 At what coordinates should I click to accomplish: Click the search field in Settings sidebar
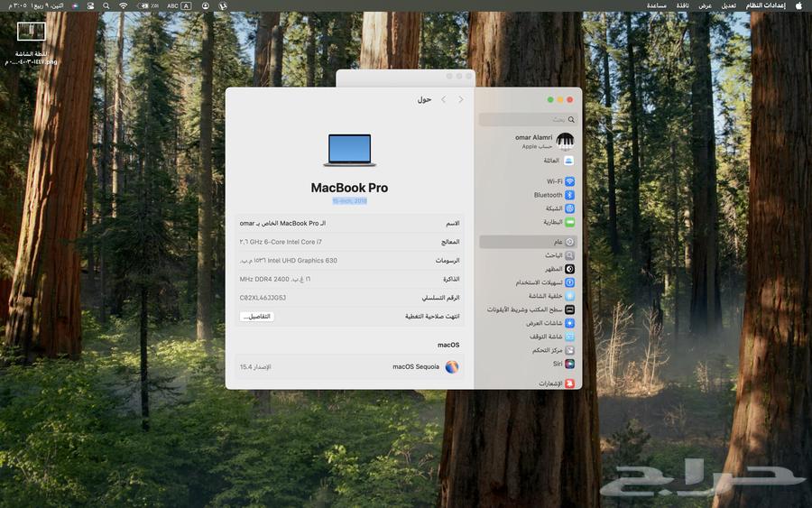click(528, 120)
